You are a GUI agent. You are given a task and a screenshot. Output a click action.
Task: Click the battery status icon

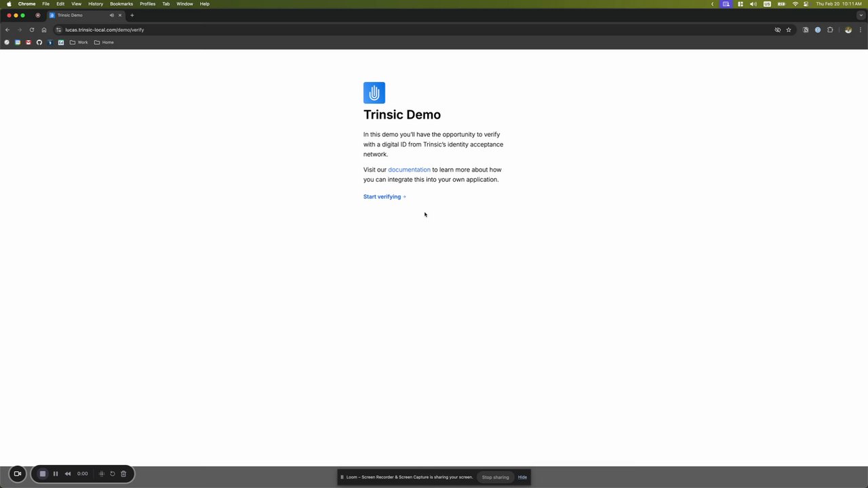[781, 4]
